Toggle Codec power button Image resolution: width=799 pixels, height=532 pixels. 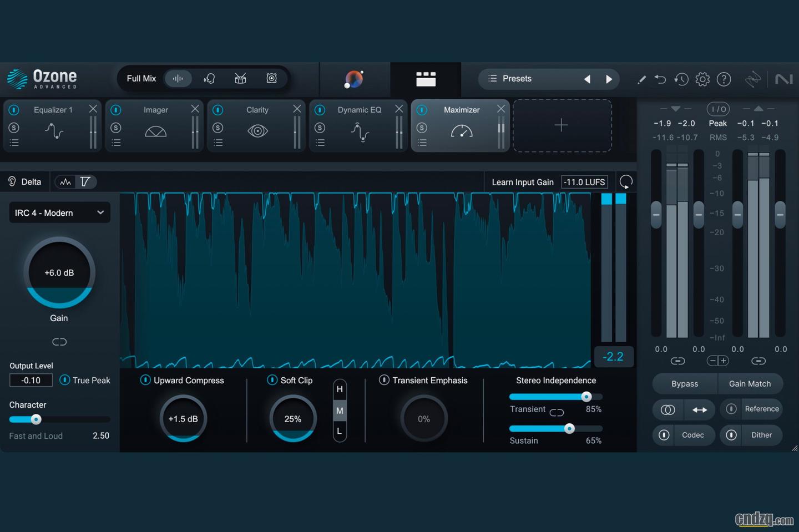pyautogui.click(x=664, y=435)
